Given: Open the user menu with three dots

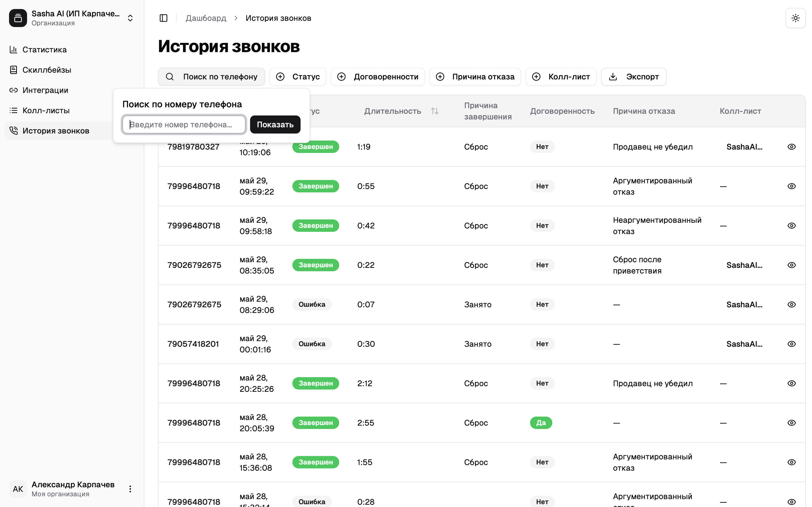Looking at the screenshot, I should tap(130, 489).
